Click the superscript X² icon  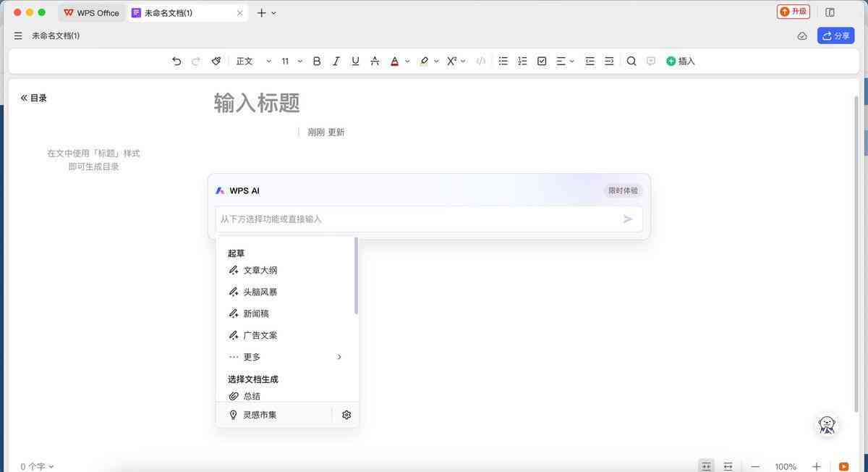pyautogui.click(x=451, y=62)
